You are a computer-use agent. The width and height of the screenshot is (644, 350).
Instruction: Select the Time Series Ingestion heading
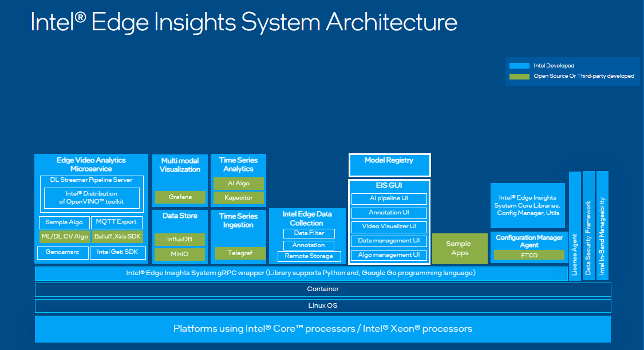pyautogui.click(x=239, y=221)
